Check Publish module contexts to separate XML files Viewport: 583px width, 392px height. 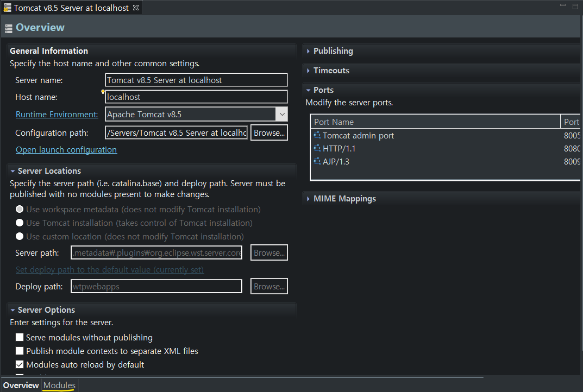[x=20, y=351]
